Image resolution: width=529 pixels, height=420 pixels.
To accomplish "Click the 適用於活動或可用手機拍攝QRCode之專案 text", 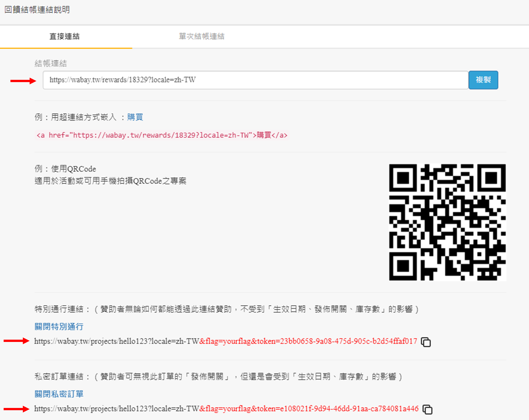I will 111,181.
